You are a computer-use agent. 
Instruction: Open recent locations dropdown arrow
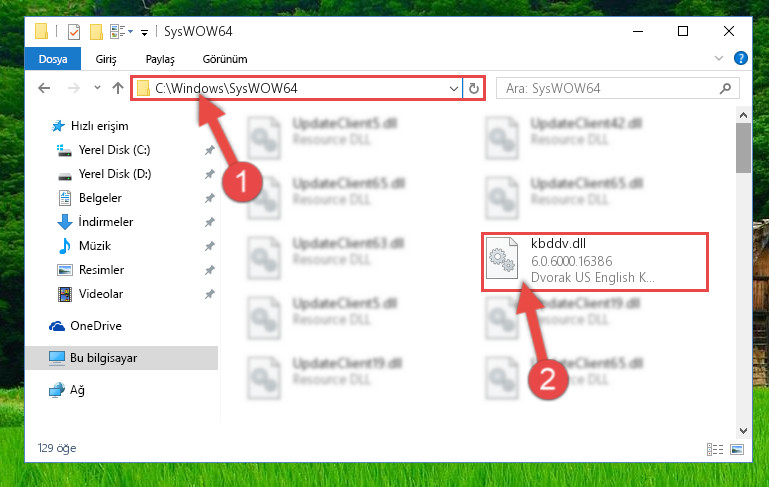pos(97,88)
